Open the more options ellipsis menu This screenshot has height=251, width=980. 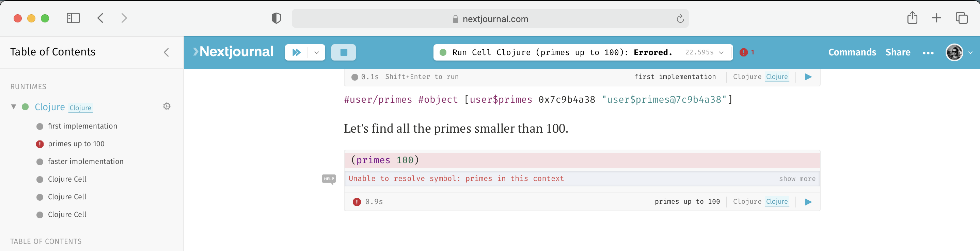(x=928, y=53)
